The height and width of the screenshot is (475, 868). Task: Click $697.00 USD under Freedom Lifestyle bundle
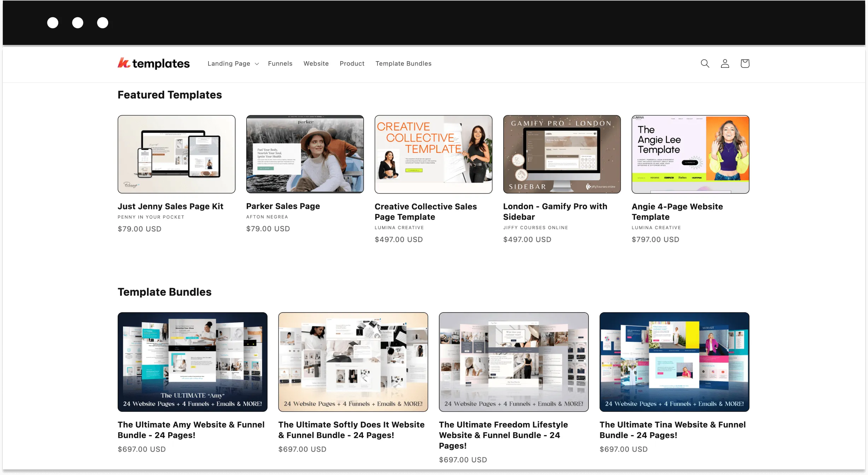point(463,460)
